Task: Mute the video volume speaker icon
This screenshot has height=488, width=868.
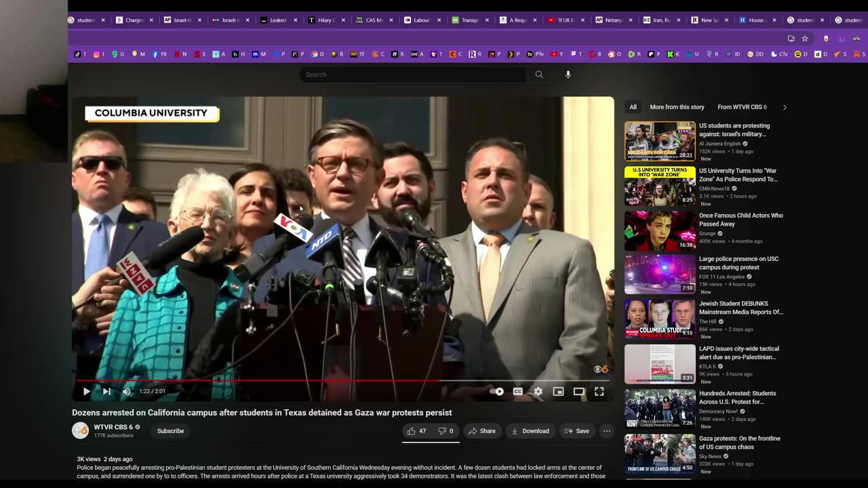Action: 126,391
